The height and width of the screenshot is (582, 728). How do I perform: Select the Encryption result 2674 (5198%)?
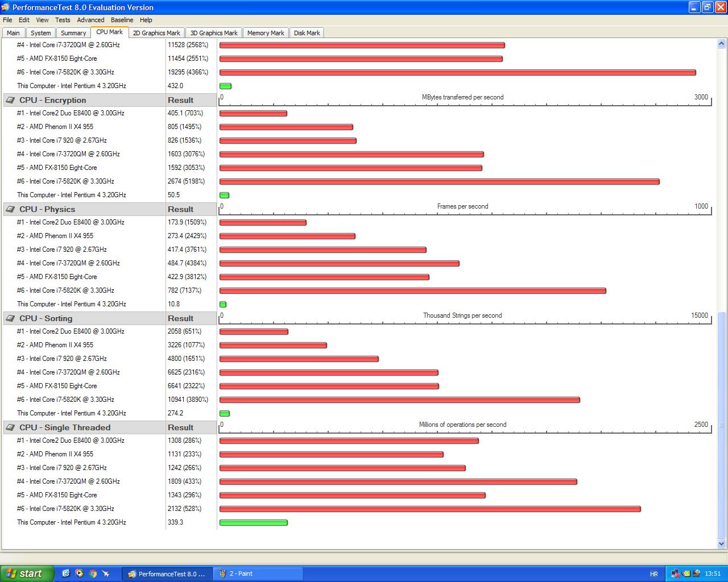186,181
